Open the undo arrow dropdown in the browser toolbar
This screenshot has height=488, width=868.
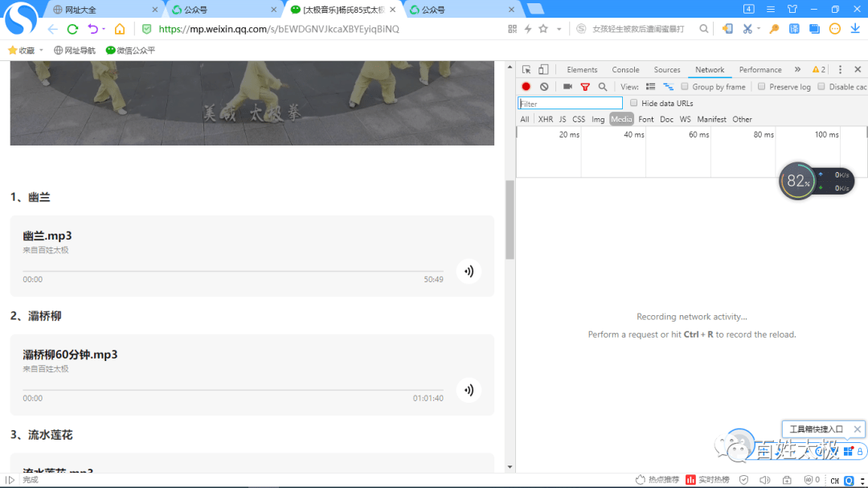click(x=104, y=29)
